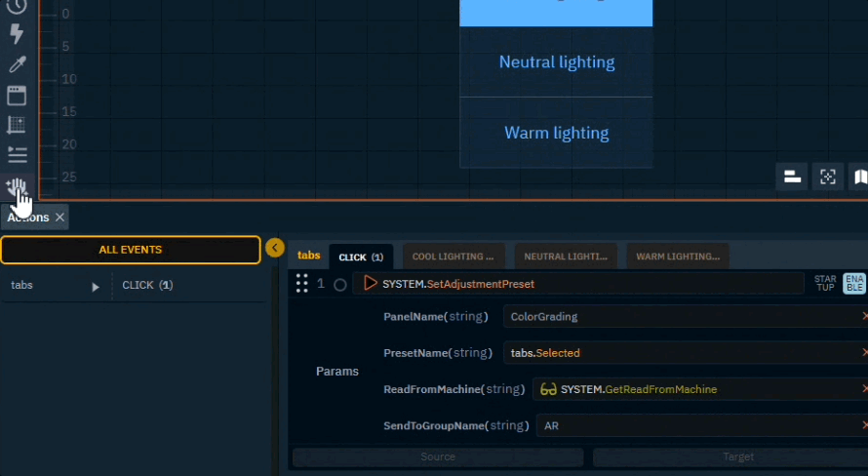Click the grid layout icon in sidebar

17,125
